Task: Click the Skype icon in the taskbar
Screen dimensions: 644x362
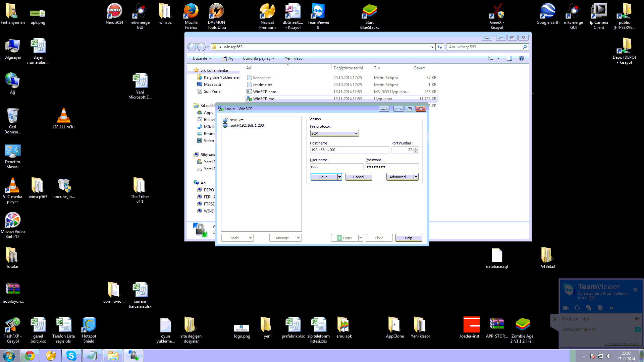Action: [71, 356]
